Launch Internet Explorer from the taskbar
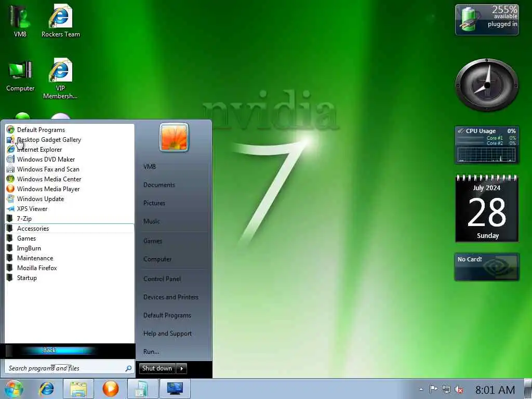This screenshot has height=399, width=532. click(x=46, y=389)
